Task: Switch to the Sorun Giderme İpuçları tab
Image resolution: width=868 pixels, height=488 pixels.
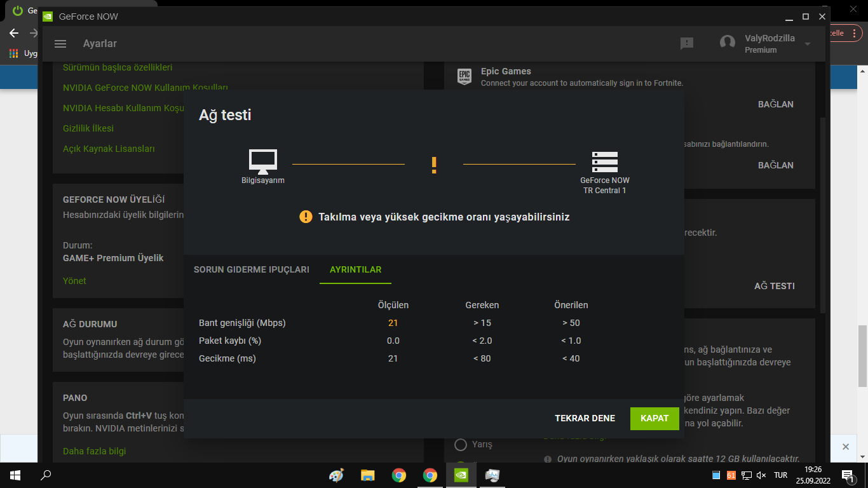Action: click(252, 269)
